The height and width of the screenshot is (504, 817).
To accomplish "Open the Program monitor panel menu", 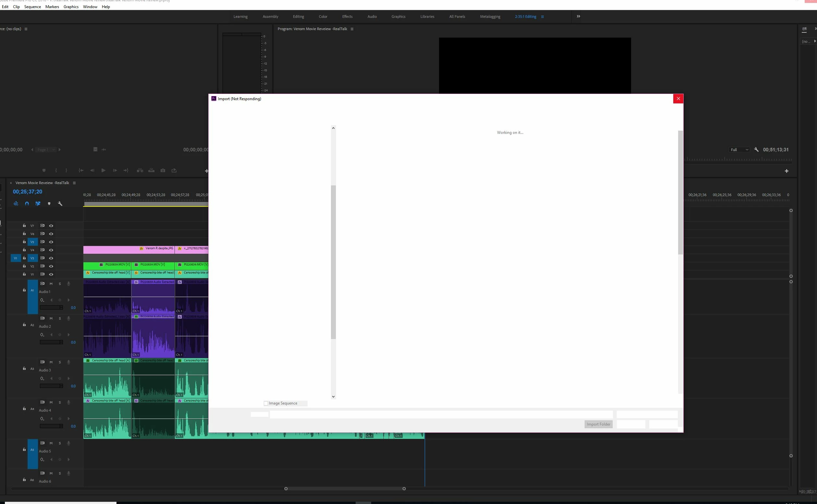I will click(352, 29).
